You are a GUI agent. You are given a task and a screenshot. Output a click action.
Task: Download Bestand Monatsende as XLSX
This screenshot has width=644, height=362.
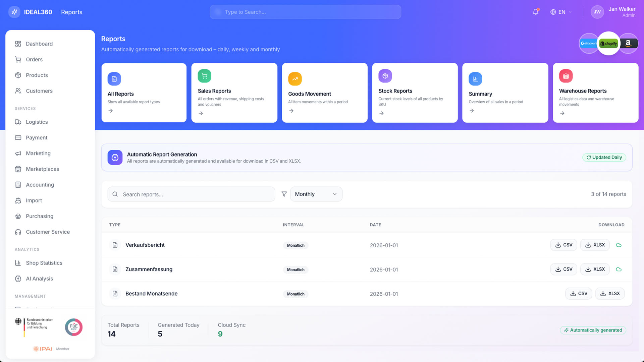(609, 294)
